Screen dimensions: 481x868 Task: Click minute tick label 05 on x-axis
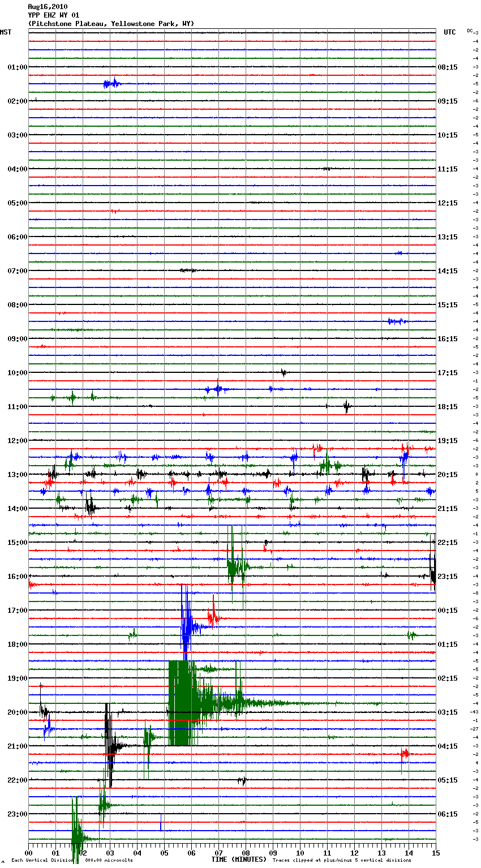(x=164, y=853)
